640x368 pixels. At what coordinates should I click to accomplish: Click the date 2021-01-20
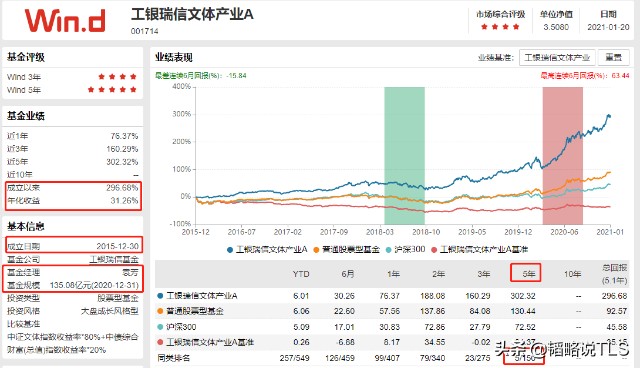(x=608, y=27)
